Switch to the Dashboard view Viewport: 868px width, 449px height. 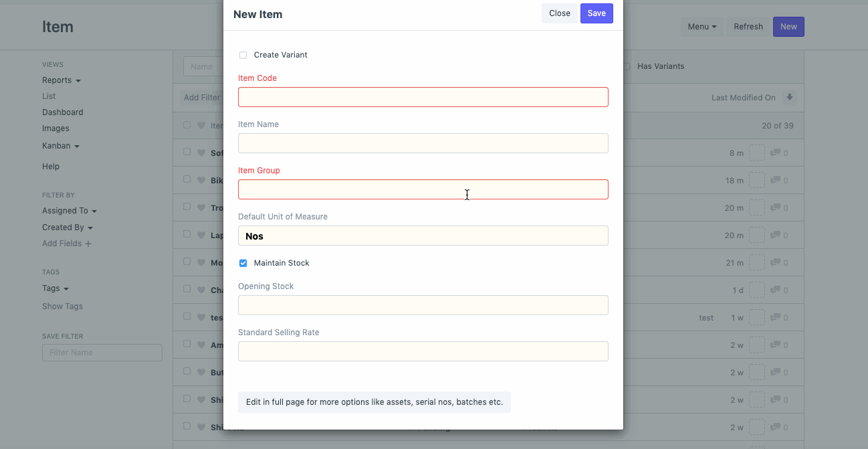[62, 112]
